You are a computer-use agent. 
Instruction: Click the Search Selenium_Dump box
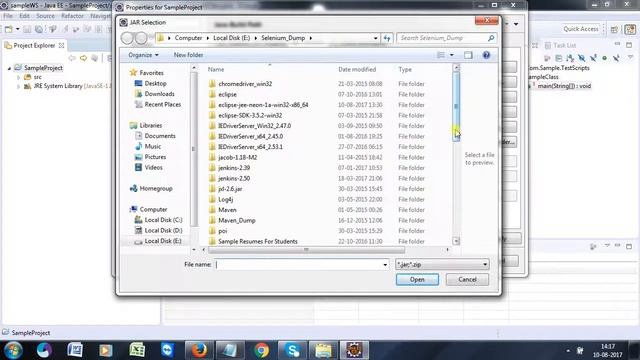pos(447,38)
